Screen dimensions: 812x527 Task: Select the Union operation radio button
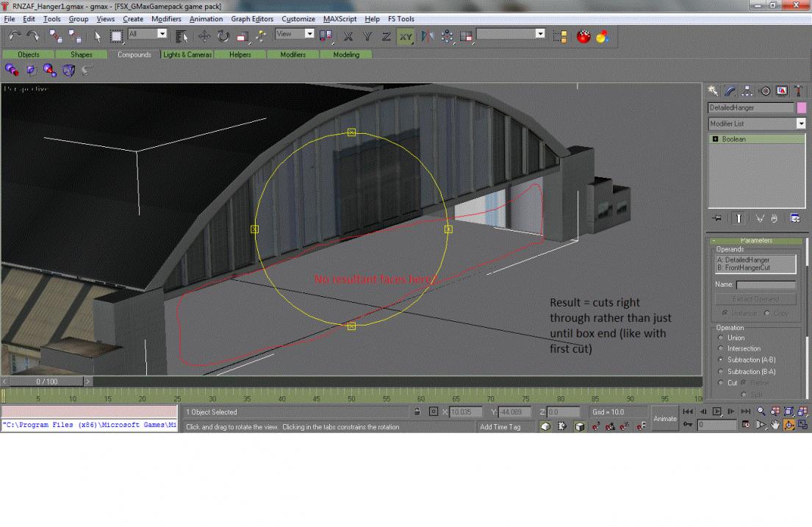(721, 337)
